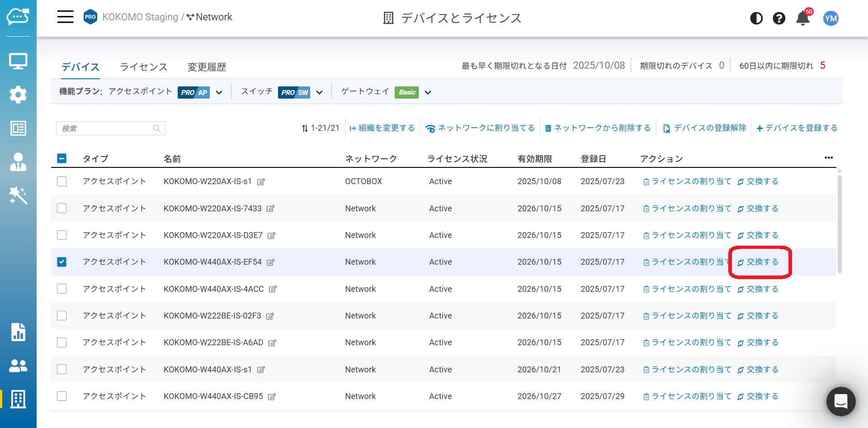The height and width of the screenshot is (428, 868).
Task: Expand the gateway Basic plan dropdown
Action: click(428, 92)
